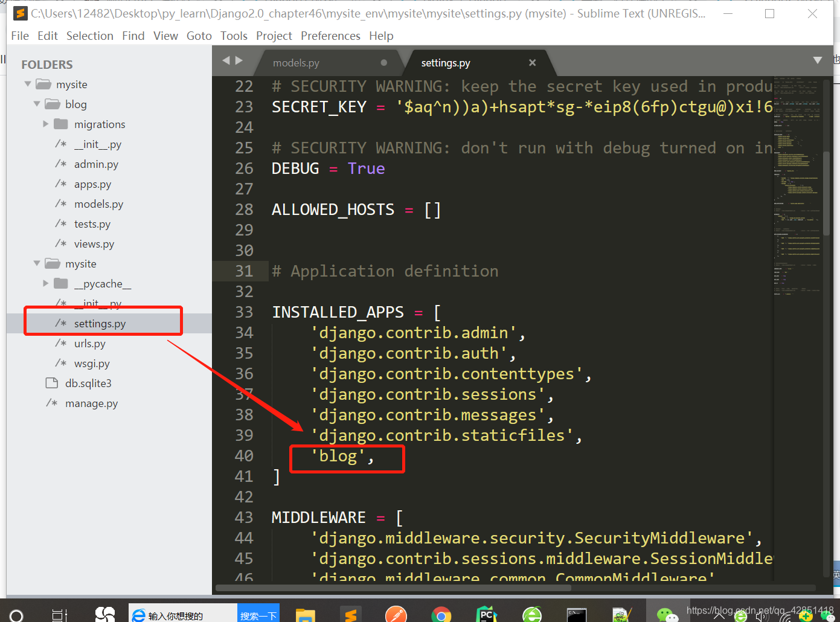This screenshot has height=622, width=840.
Task: Go to next tab with right arrow
Action: (x=239, y=60)
